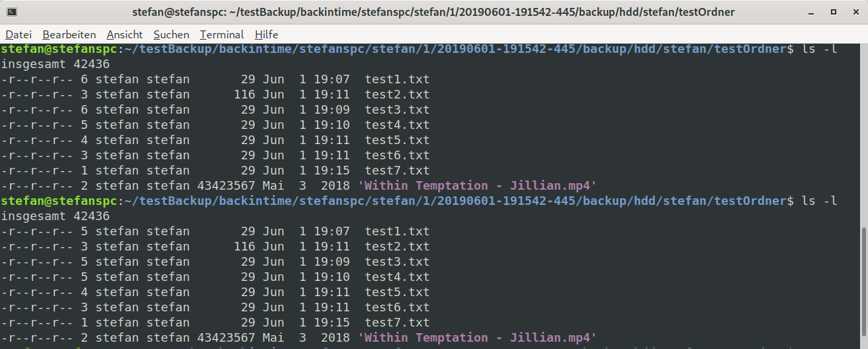
Task: Open the Bearbeiten menu
Action: pyautogui.click(x=69, y=34)
